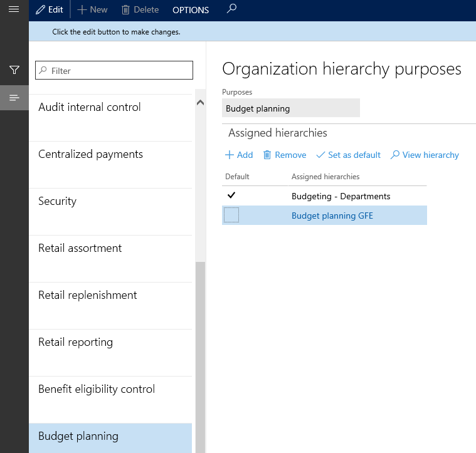The height and width of the screenshot is (453, 476).
Task: Click the Edit pencil button
Action: 50,10
